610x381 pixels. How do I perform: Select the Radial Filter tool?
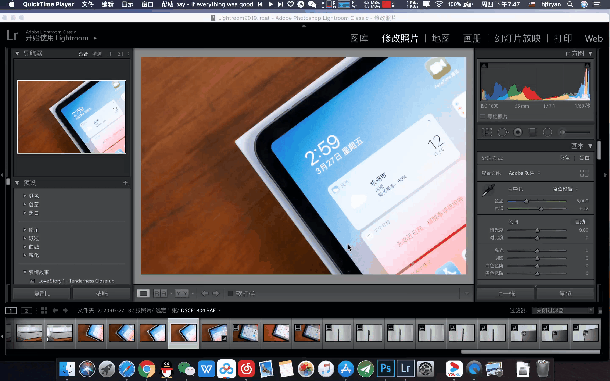(547, 132)
